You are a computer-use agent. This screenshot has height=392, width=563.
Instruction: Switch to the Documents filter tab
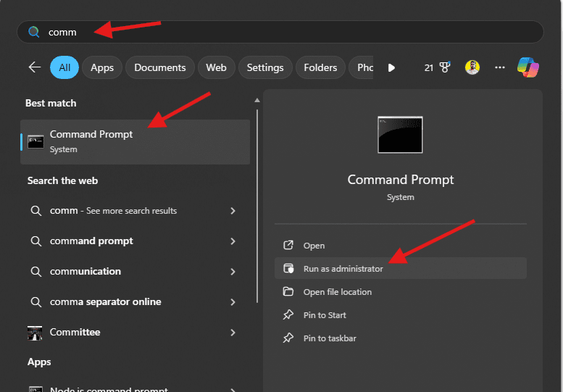tap(159, 67)
